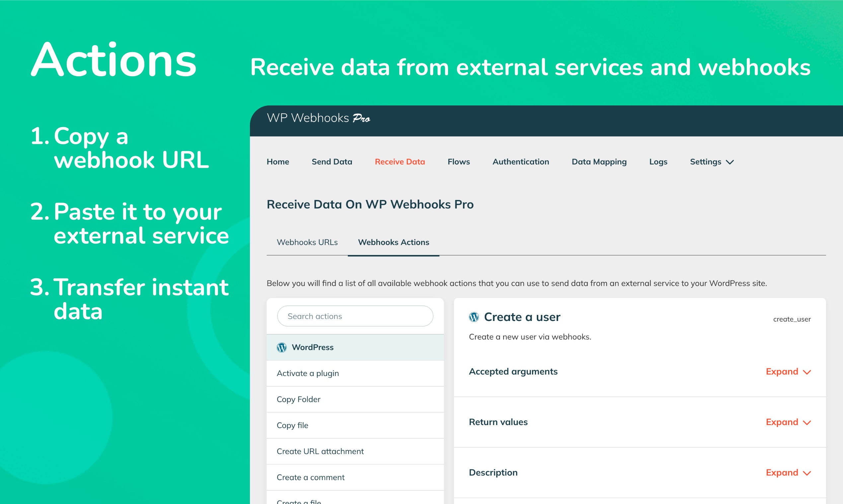This screenshot has width=843, height=504.
Task: Click the 'Create a new user via webhooks.' text
Action: click(530, 337)
